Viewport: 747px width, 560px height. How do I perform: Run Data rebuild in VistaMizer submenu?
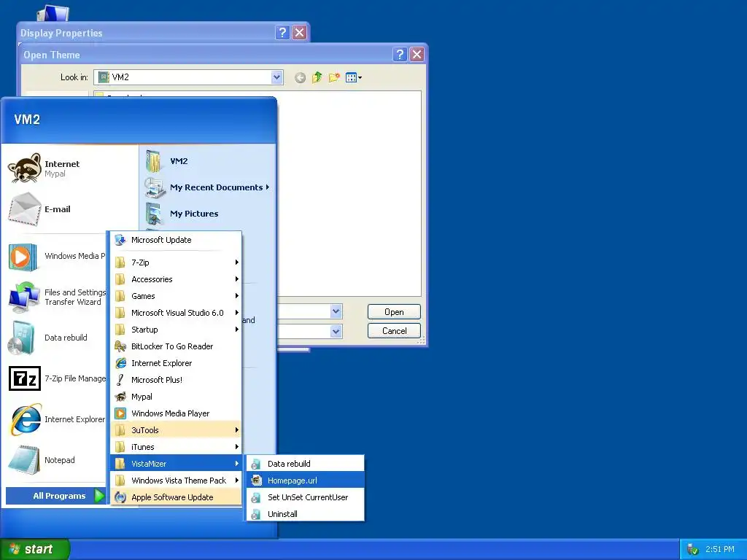[306, 464]
